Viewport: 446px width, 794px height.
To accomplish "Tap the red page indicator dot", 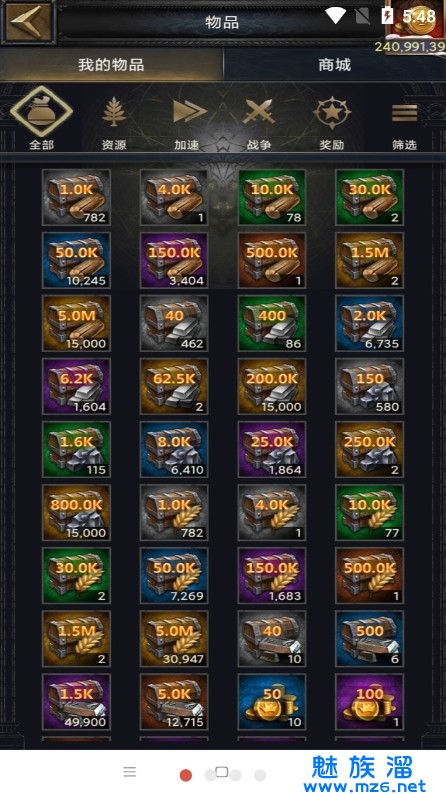I will pos(186,775).
